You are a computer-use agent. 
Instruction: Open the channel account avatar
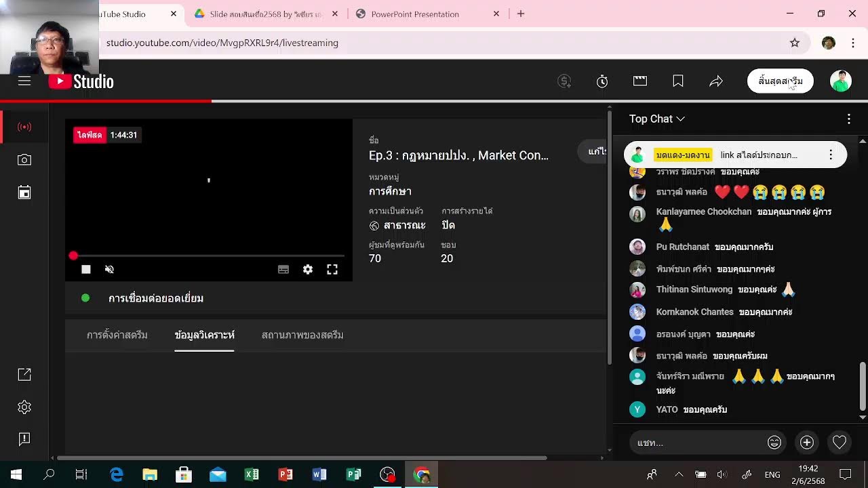(x=841, y=81)
